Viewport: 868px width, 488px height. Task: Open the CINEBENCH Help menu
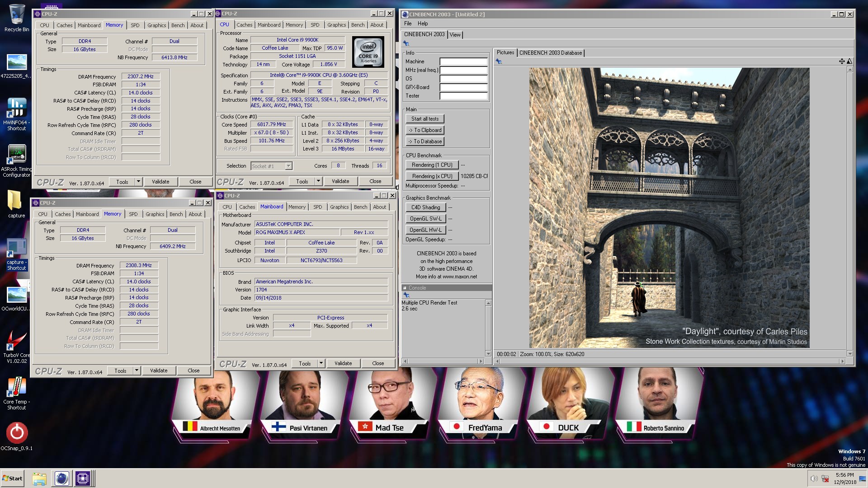(423, 23)
